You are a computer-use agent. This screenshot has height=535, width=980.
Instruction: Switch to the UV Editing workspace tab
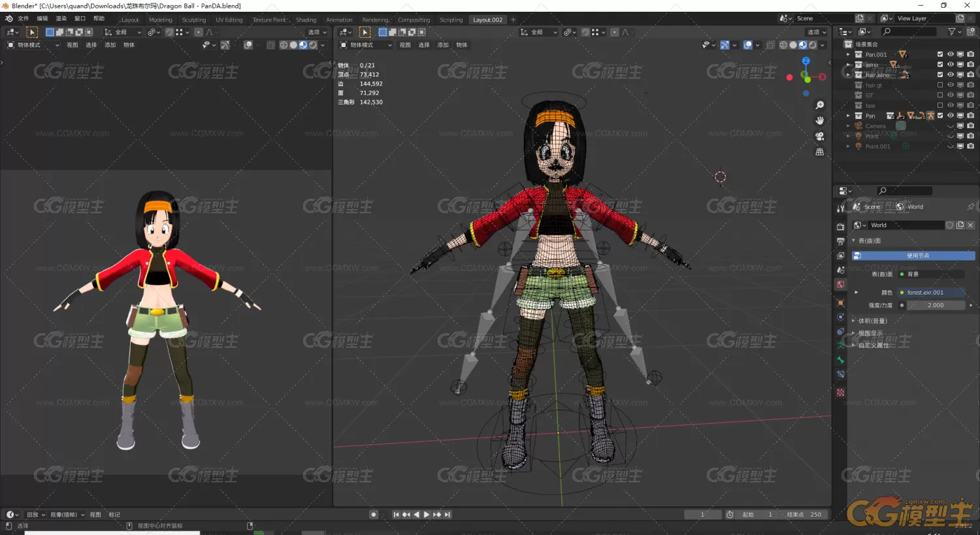click(229, 20)
